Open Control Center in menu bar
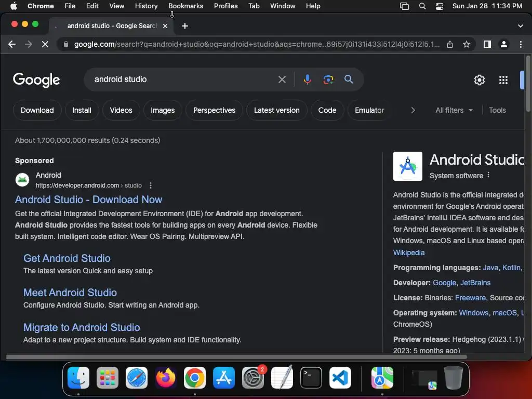The width and height of the screenshot is (532, 399). 440,6
